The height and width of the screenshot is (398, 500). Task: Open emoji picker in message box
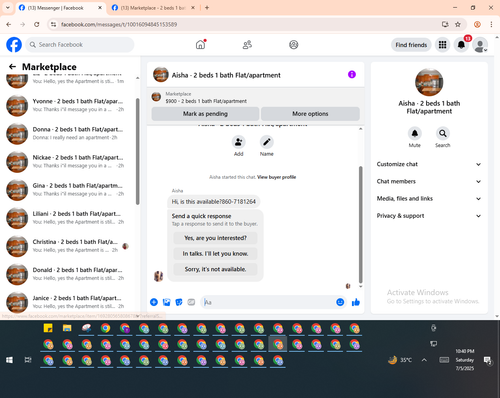coord(340,302)
